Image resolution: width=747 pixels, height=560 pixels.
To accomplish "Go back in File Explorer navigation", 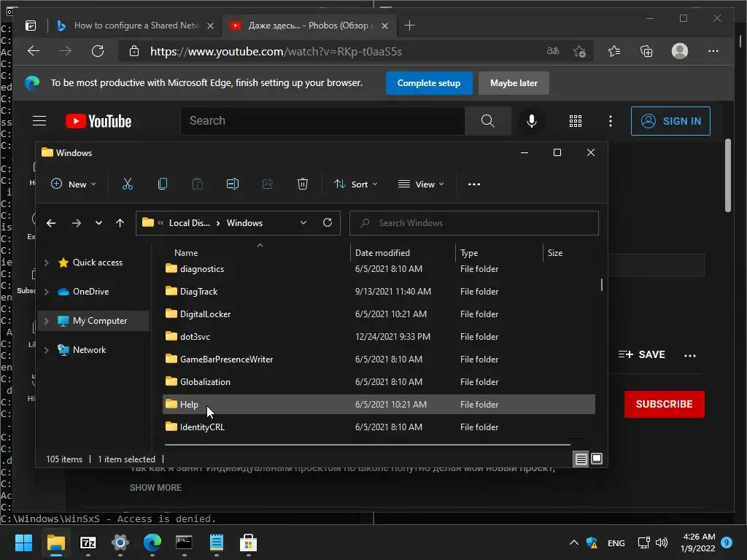I will click(51, 223).
